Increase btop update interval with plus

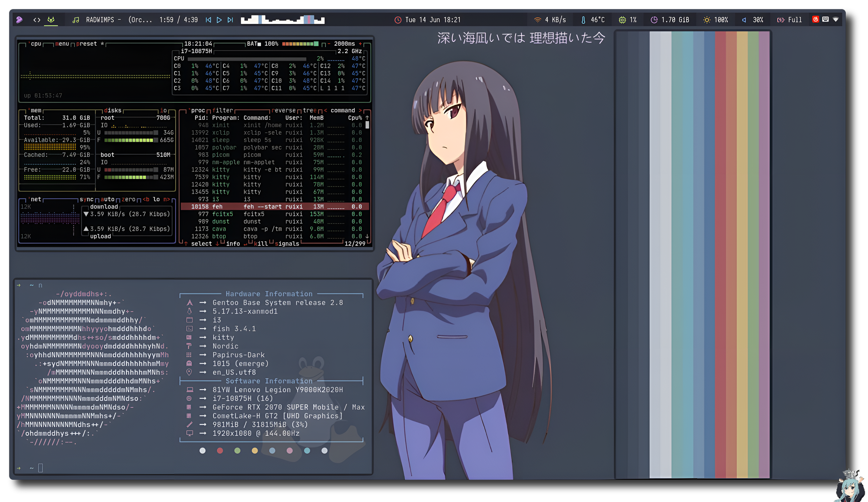pyautogui.click(x=360, y=44)
